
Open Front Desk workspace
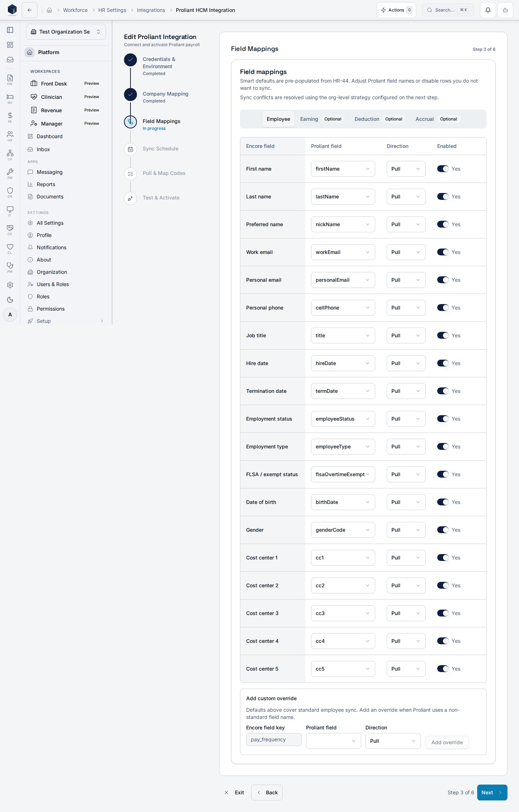[x=66, y=84]
